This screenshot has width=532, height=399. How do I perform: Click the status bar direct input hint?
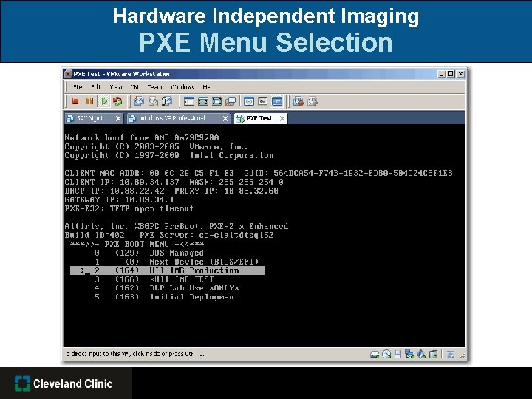[x=135, y=354]
